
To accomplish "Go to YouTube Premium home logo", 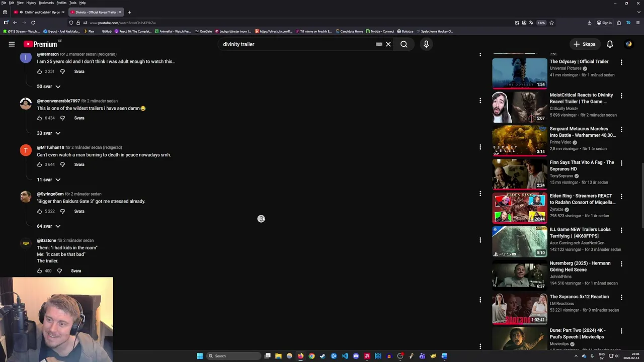I will click(40, 44).
